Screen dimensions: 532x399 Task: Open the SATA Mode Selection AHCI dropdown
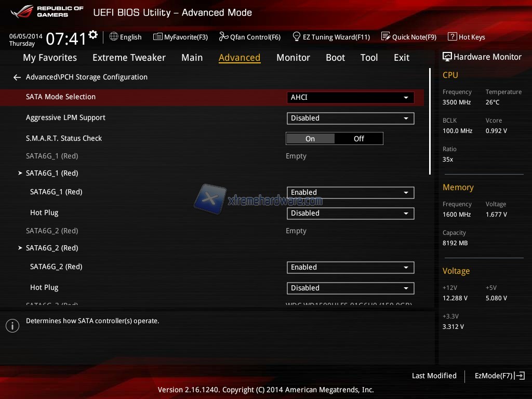click(350, 97)
